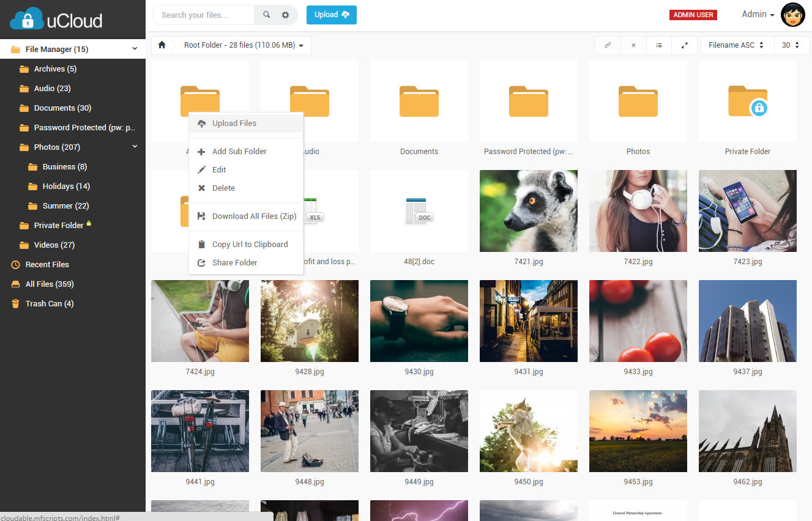Open the Admin account menu

pos(757,14)
